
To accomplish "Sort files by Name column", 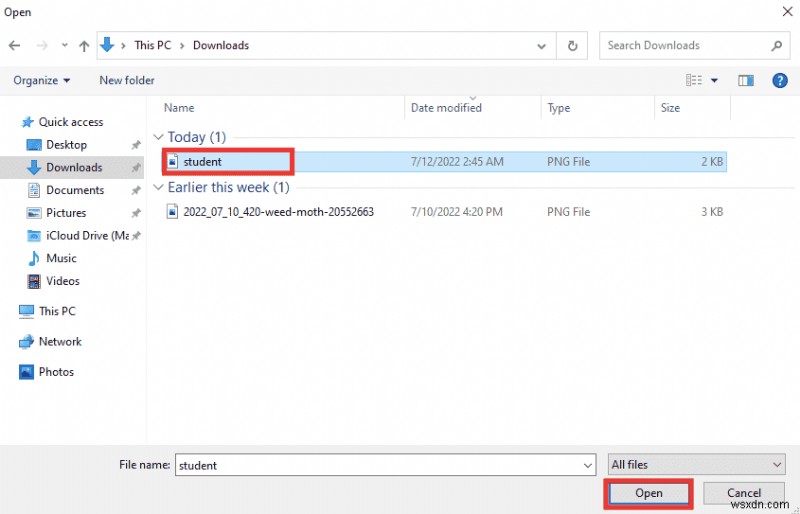I will point(179,108).
